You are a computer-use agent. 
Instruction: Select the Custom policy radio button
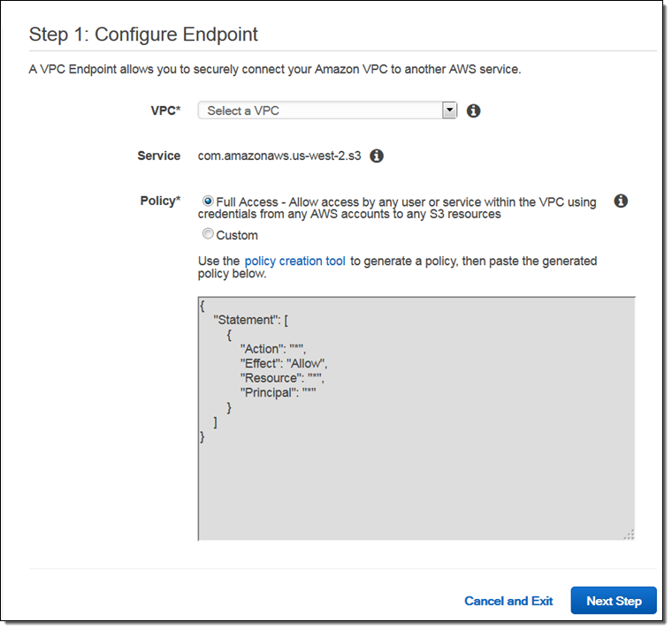coord(208,234)
